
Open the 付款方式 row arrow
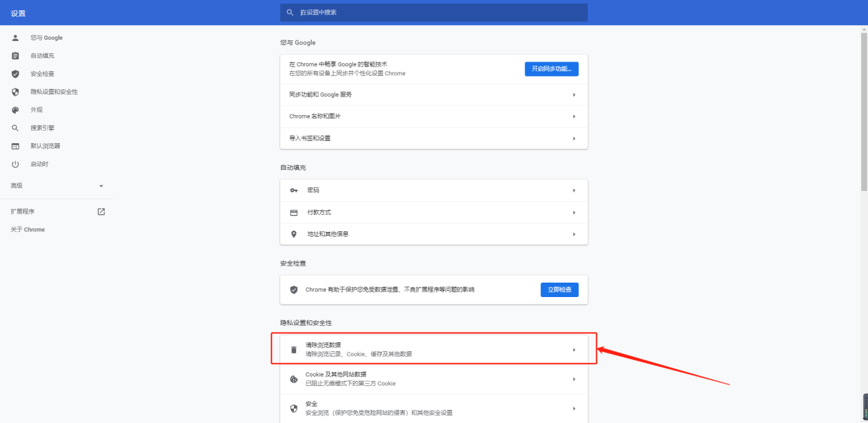coord(574,212)
